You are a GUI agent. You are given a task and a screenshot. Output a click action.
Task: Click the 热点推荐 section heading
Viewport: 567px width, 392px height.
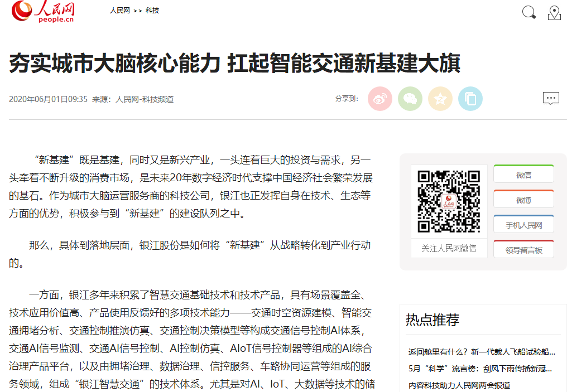(x=433, y=320)
